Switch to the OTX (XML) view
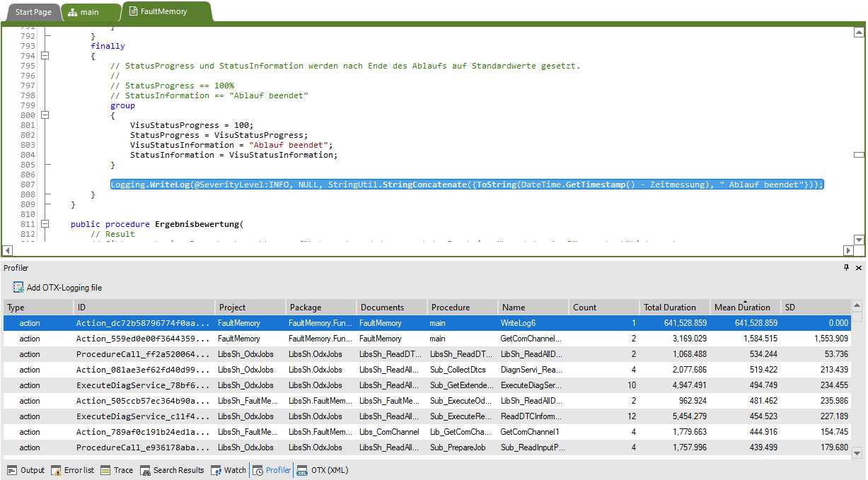The width and height of the screenshot is (868, 480). 323,470
